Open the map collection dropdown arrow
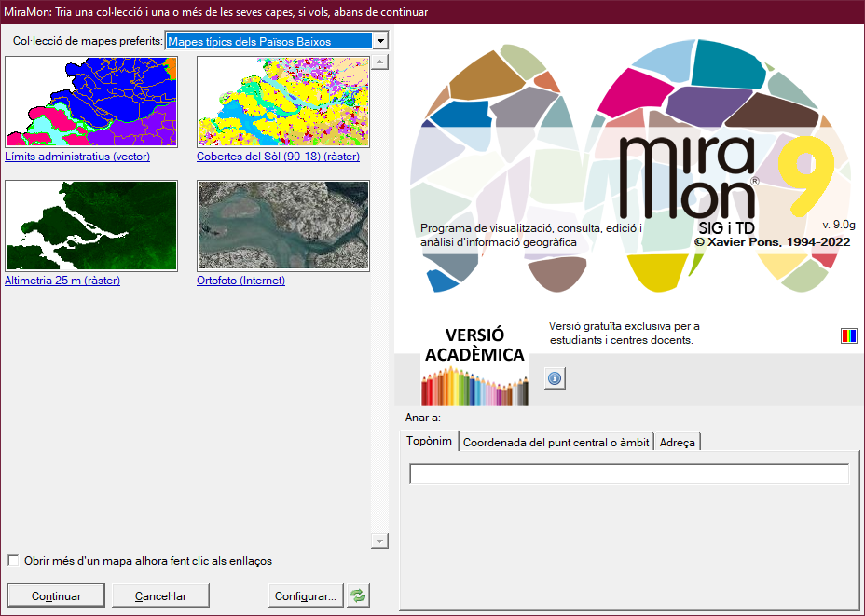Screen dimensions: 865x616 380,41
